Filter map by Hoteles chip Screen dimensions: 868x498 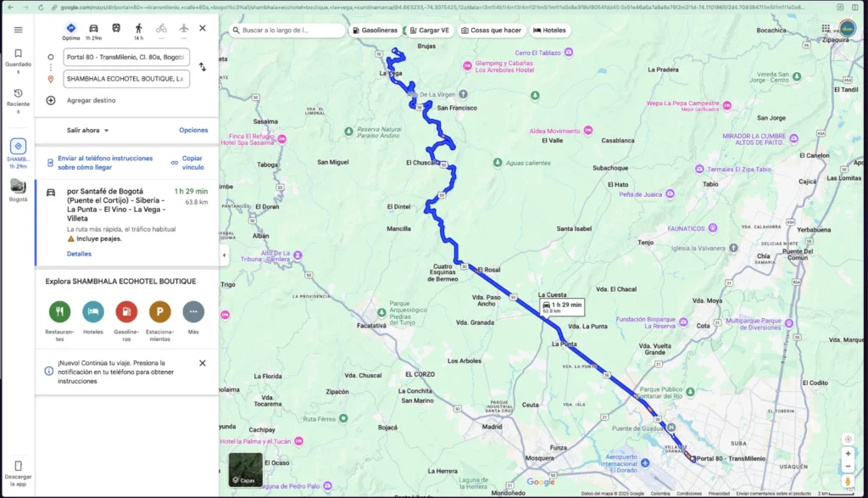click(549, 31)
